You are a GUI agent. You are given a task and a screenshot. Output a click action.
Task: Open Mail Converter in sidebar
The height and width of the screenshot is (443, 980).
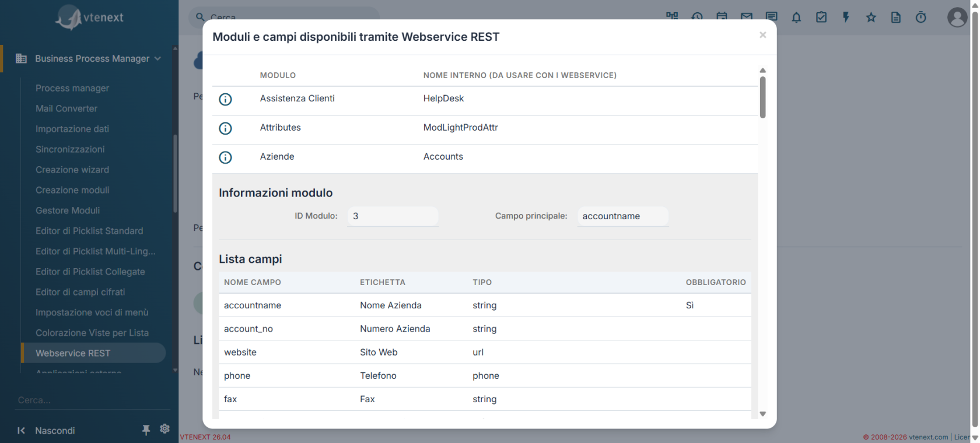pos(66,108)
